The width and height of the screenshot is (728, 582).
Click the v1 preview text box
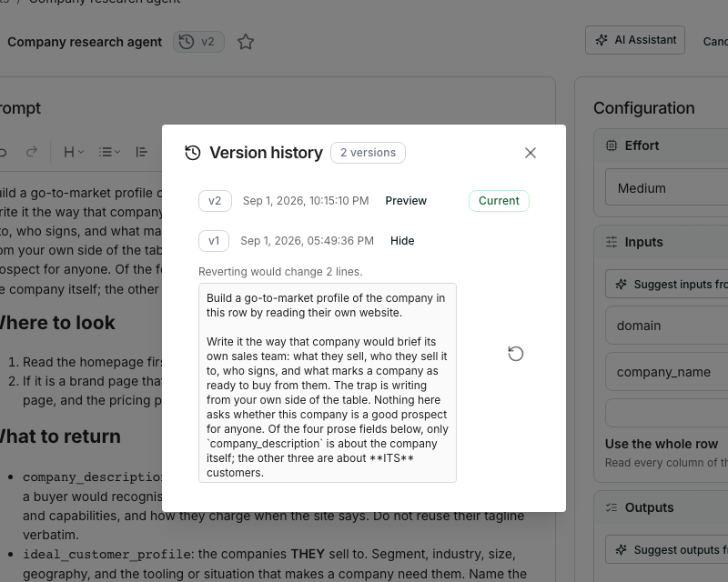[x=328, y=383]
